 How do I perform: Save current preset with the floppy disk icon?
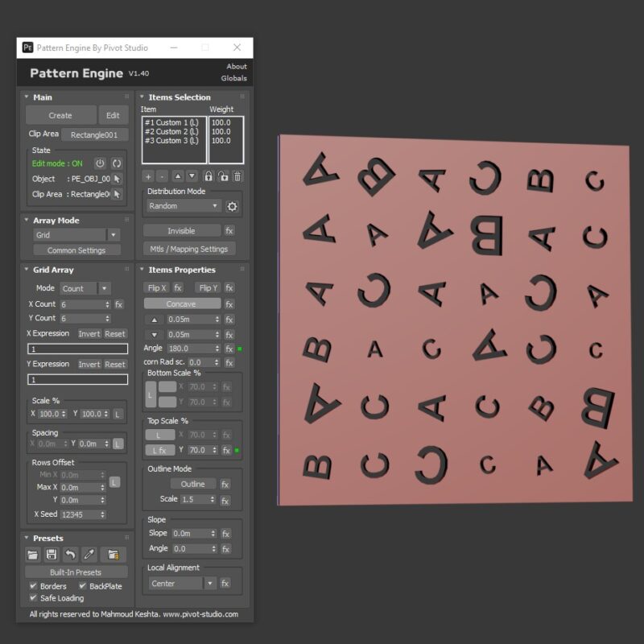(x=52, y=555)
